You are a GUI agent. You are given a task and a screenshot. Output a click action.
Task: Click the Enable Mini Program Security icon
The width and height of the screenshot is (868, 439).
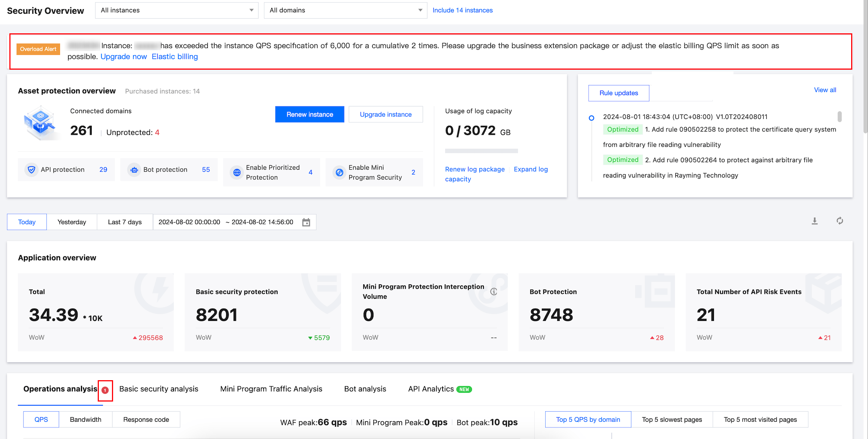tap(339, 172)
